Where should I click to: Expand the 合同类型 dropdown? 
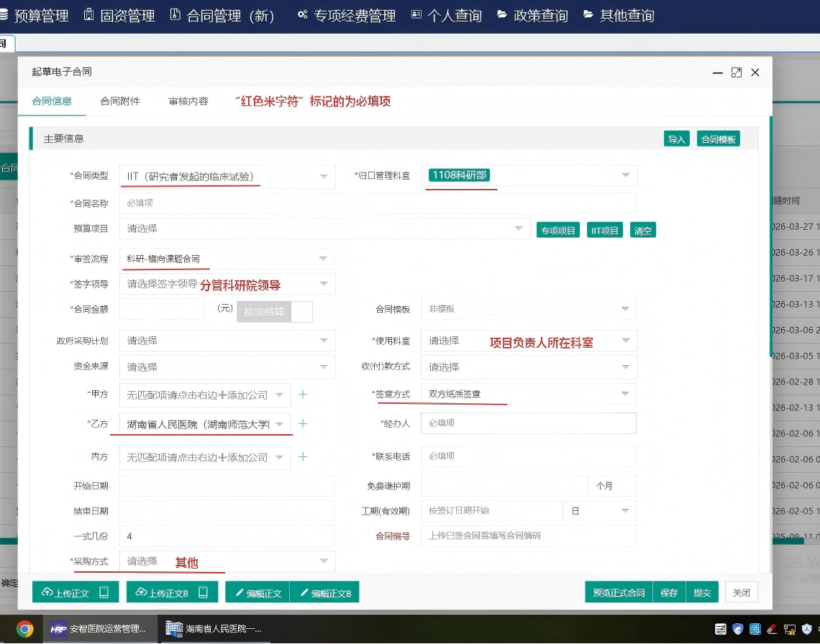pyautogui.click(x=323, y=177)
